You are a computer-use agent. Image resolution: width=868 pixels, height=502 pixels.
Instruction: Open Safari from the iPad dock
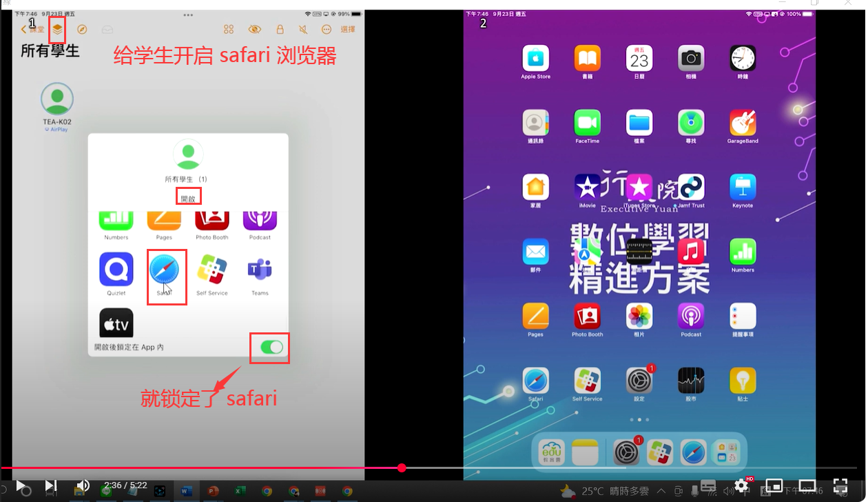(694, 452)
